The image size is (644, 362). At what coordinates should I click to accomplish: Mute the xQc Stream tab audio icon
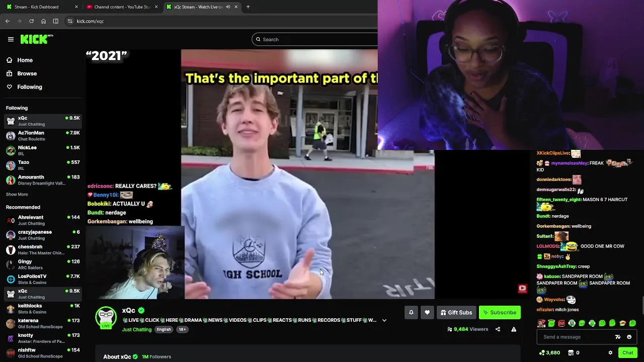228,7
